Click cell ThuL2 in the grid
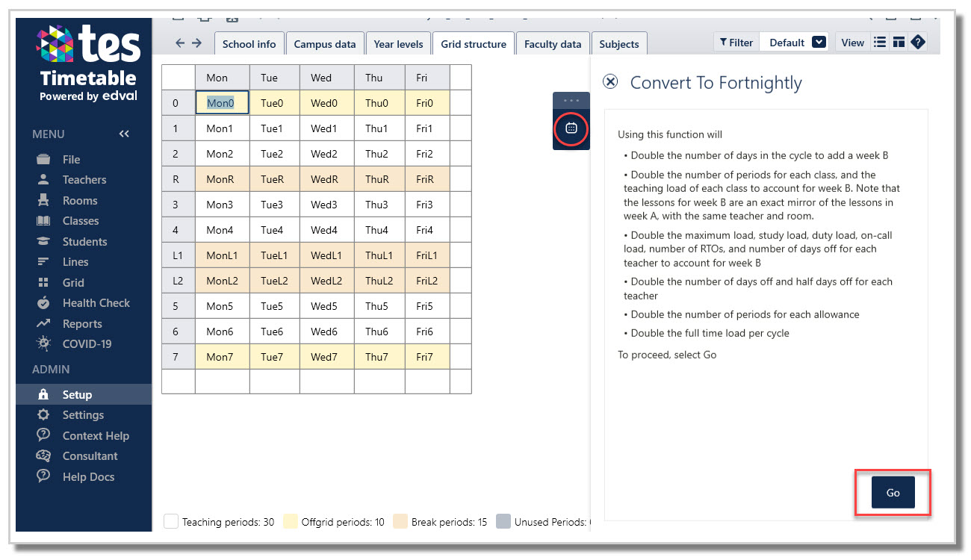Viewport: 971px width, 560px height. (x=380, y=281)
